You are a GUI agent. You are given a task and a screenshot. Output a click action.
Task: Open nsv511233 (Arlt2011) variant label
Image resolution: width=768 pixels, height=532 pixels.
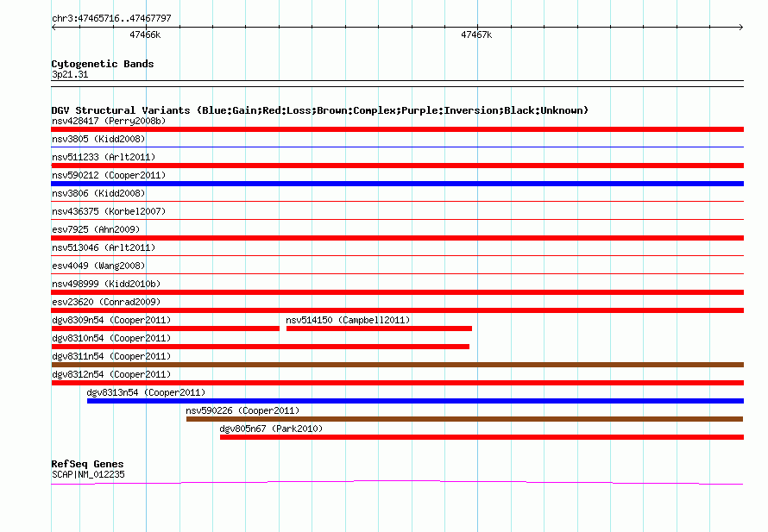pos(104,157)
